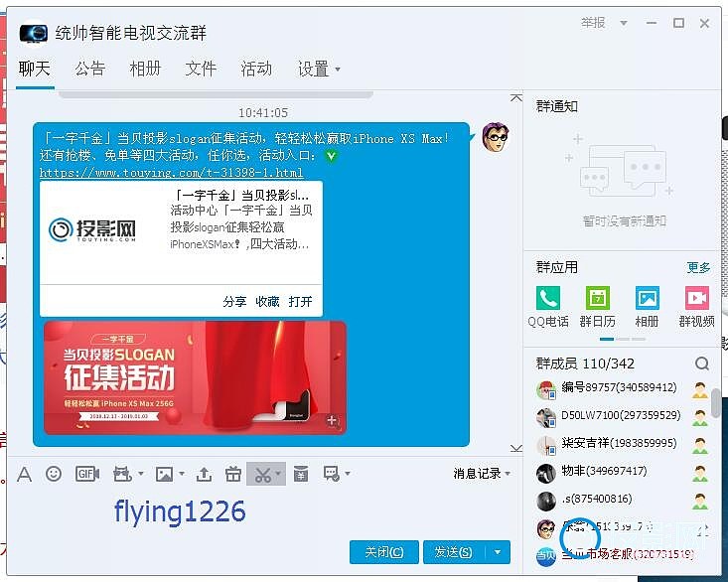Screen dimensions: 728x582
Task: Click the send picture icon
Action: (x=164, y=474)
